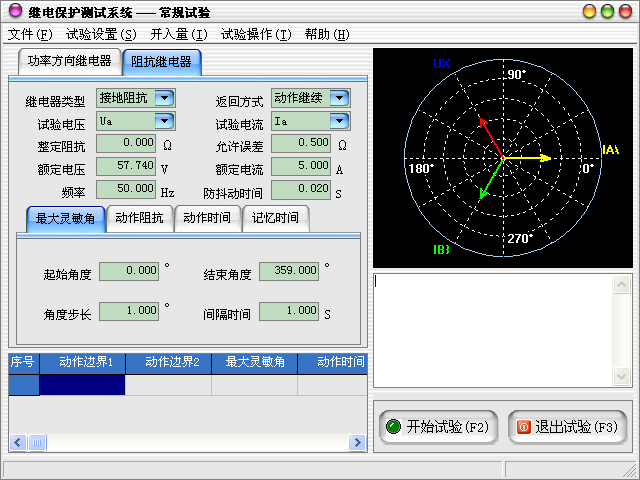Viewport: 640px width, 480px height.
Task: Click the 起始角度 input field
Action: click(129, 271)
